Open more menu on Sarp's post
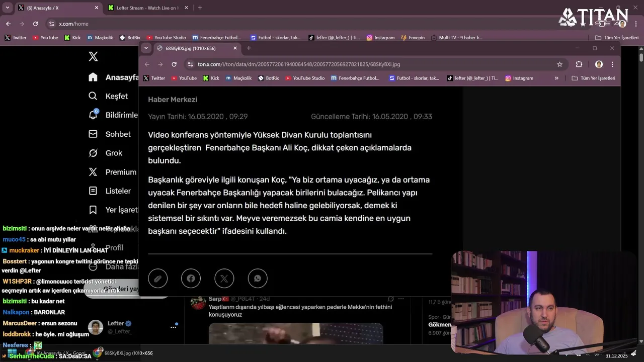The image size is (644, 362). [401, 299]
